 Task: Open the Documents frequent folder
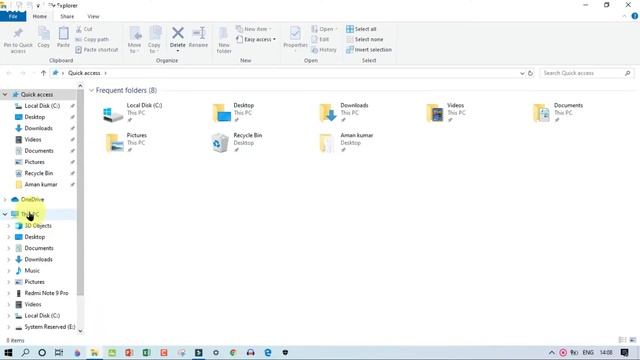[558, 113]
